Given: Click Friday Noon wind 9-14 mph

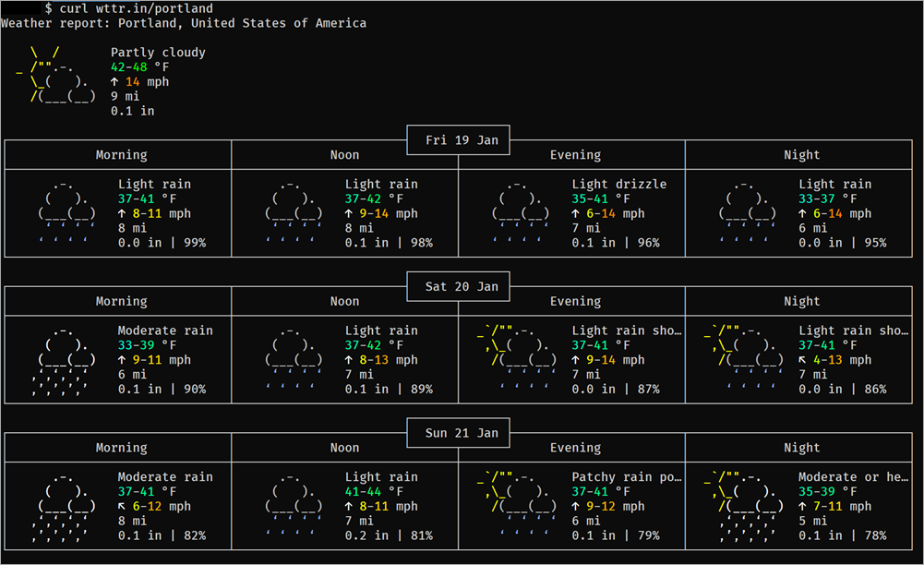Looking at the screenshot, I should click(x=381, y=213).
